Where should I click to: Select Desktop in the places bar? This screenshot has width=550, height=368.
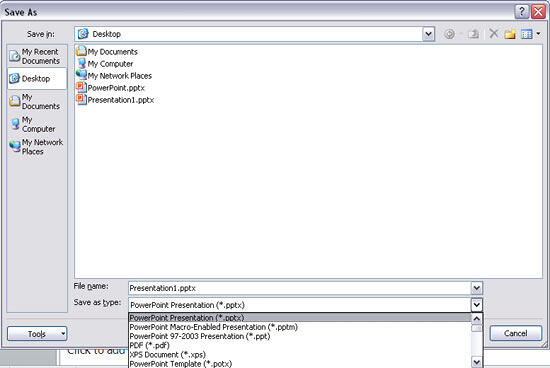(36, 79)
